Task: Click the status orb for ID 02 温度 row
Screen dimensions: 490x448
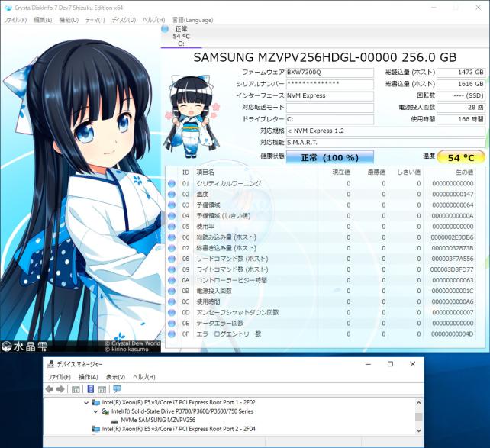Action: click(x=172, y=195)
